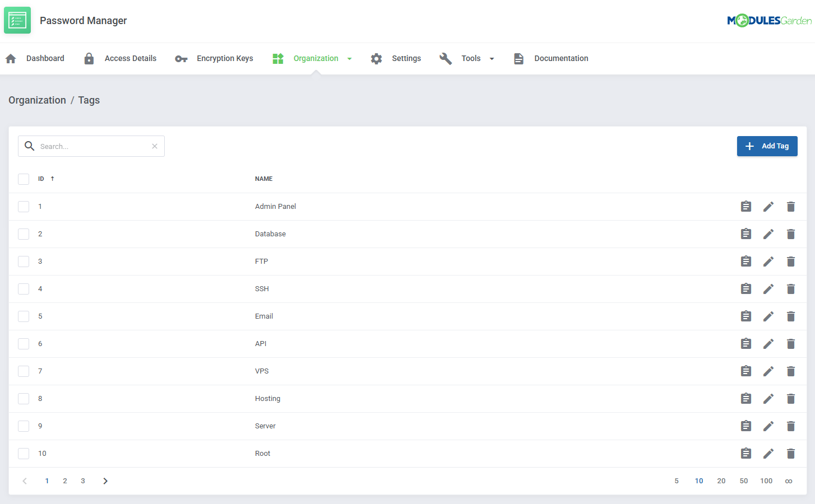The height and width of the screenshot is (504, 815).
Task: Edit the Database tag with pencil icon
Action: click(768, 234)
